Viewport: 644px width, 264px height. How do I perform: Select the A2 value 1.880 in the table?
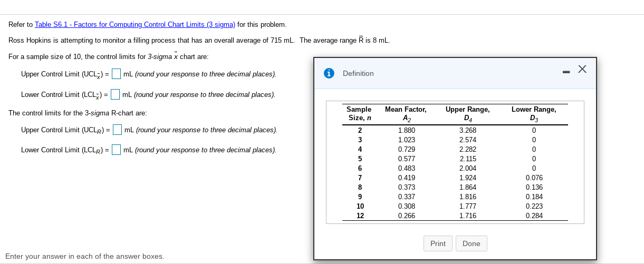click(407, 130)
